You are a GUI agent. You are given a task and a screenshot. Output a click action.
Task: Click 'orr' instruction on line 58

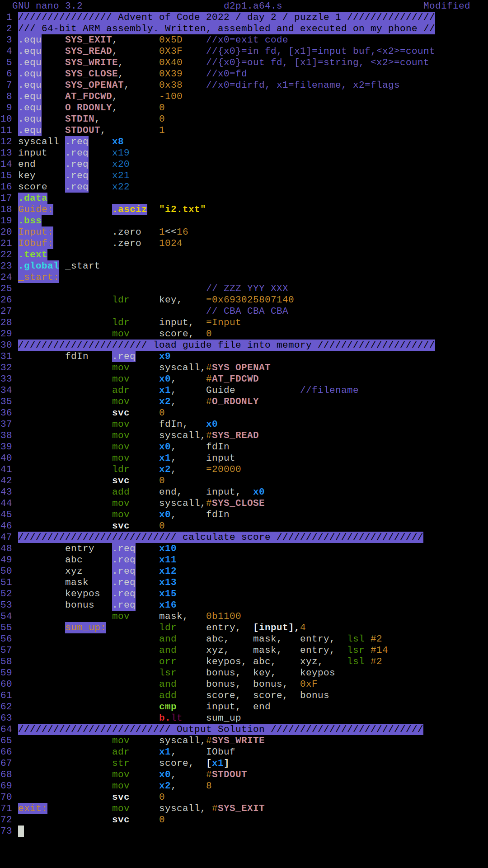point(168,661)
